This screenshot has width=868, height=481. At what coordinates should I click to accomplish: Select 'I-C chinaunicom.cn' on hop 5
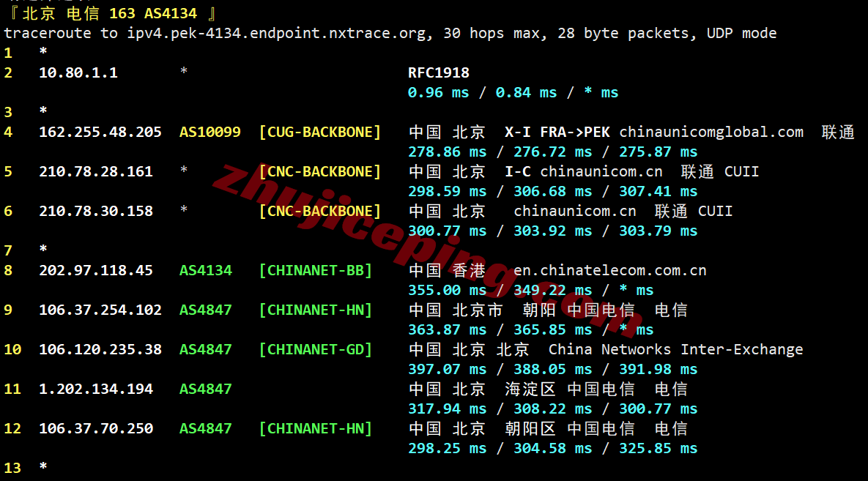point(584,172)
